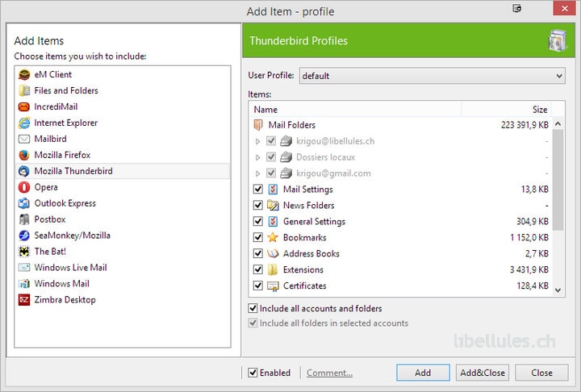Viewport: 581px width, 392px height.
Task: Select the Opera list entry
Action: click(x=123, y=187)
